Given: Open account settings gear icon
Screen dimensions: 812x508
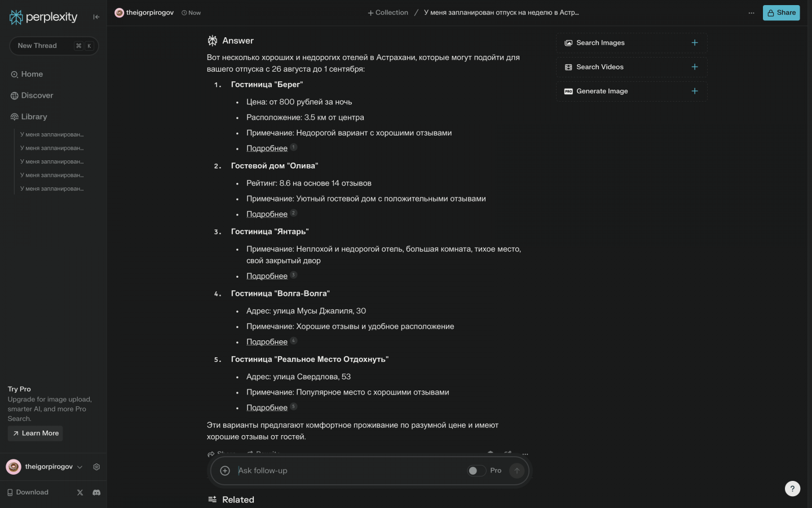Looking at the screenshot, I should tap(96, 467).
